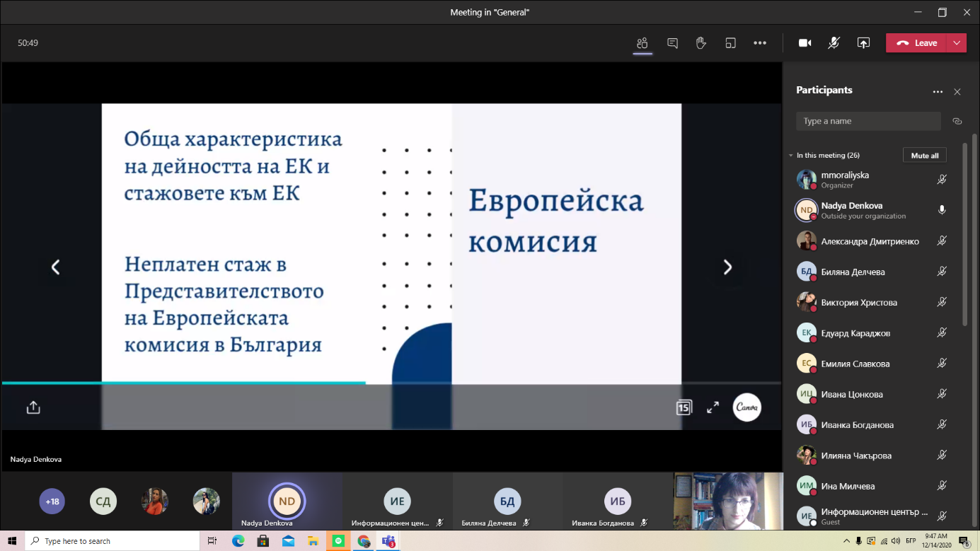Open Microsoft Store from the taskbar
The width and height of the screenshot is (980, 551).
(263, 541)
